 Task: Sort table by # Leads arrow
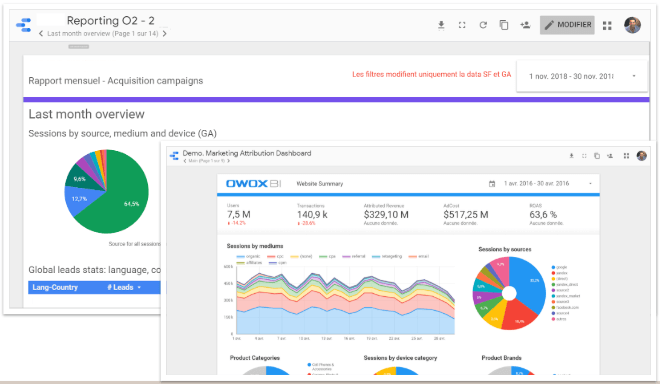pos(139,288)
